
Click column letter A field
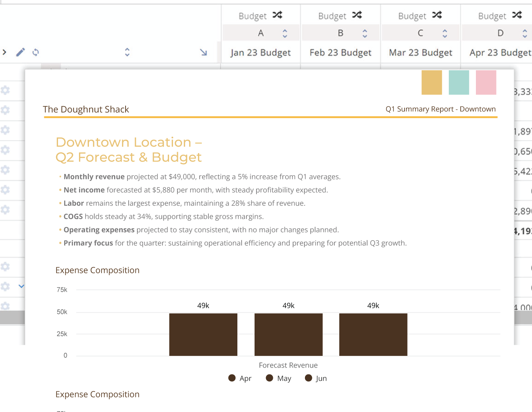261,33
